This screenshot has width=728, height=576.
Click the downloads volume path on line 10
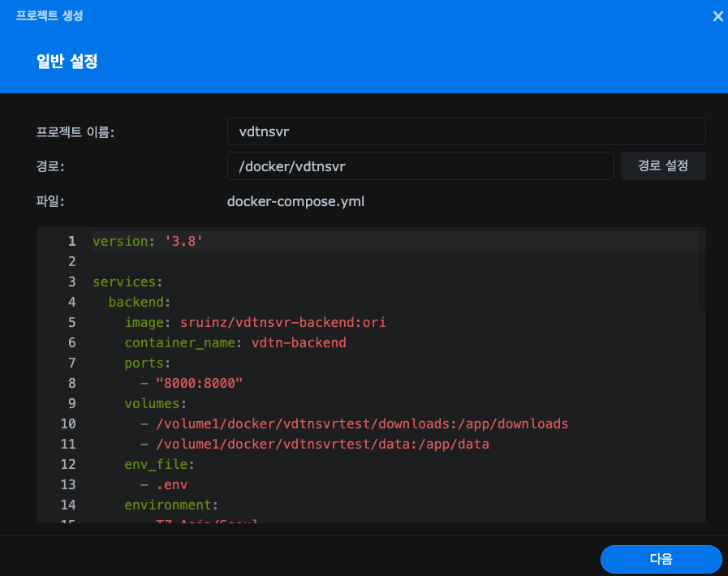[x=362, y=423]
